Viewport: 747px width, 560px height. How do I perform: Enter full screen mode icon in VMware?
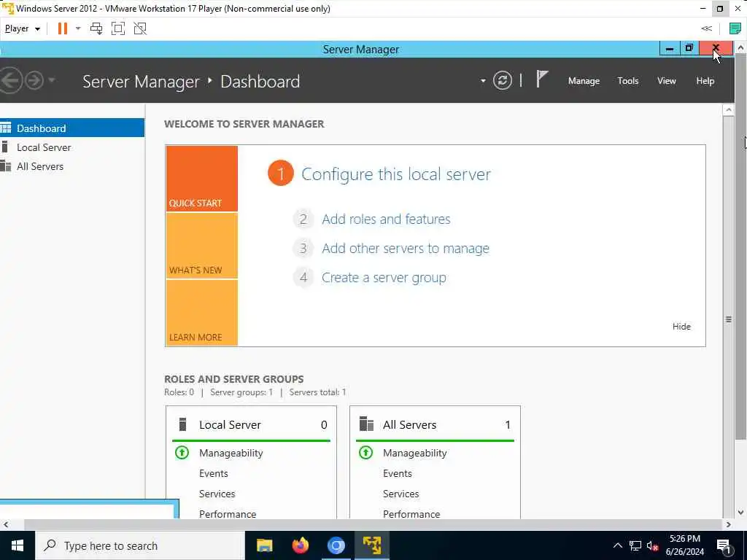point(118,28)
